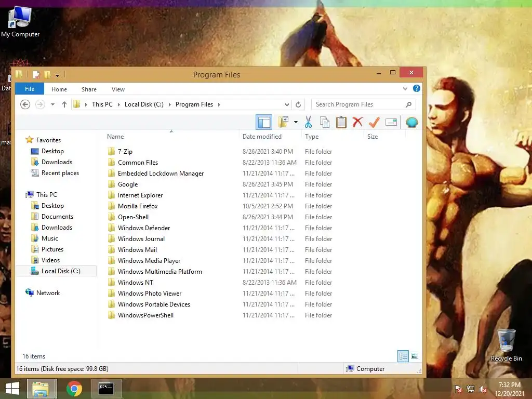This screenshot has height=399, width=532.
Task: Open Videos under This PC
Action: 50,260
